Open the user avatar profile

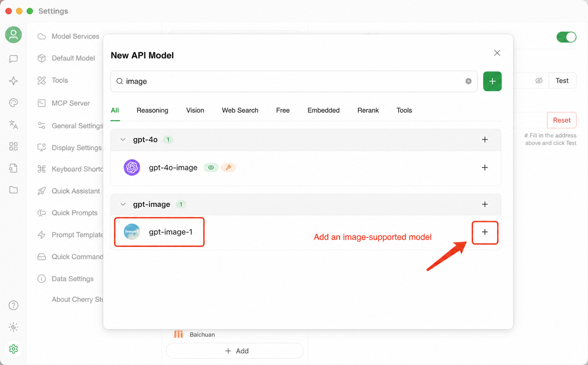pos(13,35)
